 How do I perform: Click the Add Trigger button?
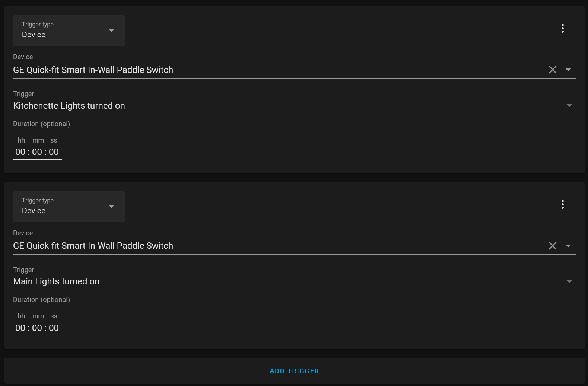tap(294, 371)
